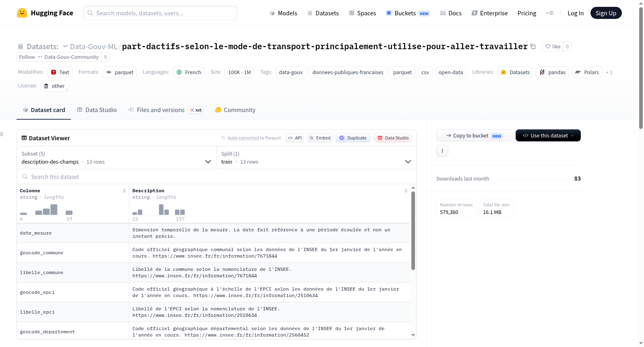Click the magnifier icon in dataset search

(x=25, y=177)
